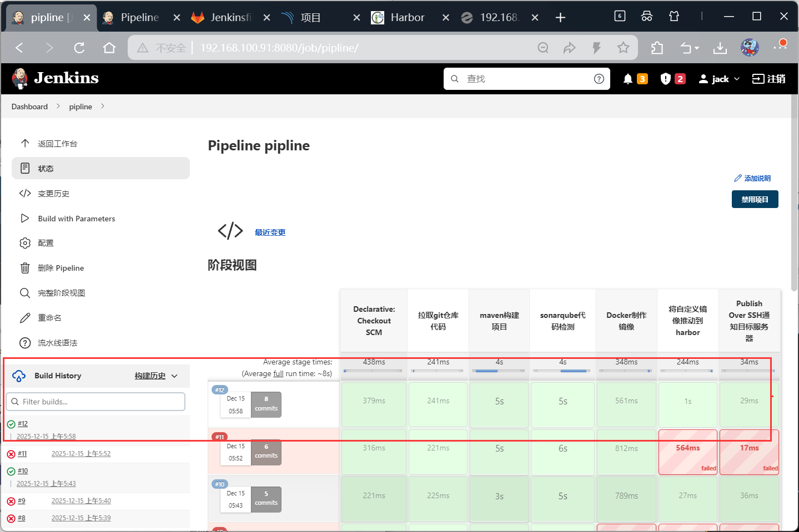The width and height of the screenshot is (799, 532).
Task: Click the 注销 logout button
Action: click(x=769, y=79)
